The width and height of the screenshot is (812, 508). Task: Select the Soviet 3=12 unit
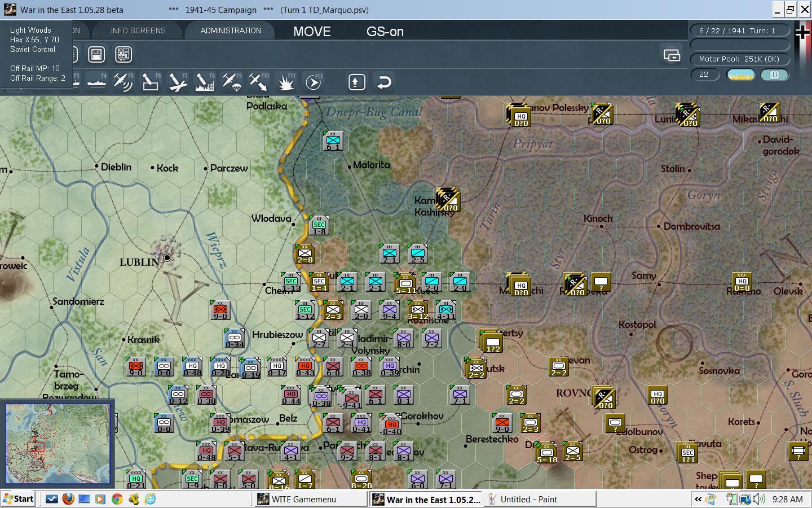[x=418, y=310]
